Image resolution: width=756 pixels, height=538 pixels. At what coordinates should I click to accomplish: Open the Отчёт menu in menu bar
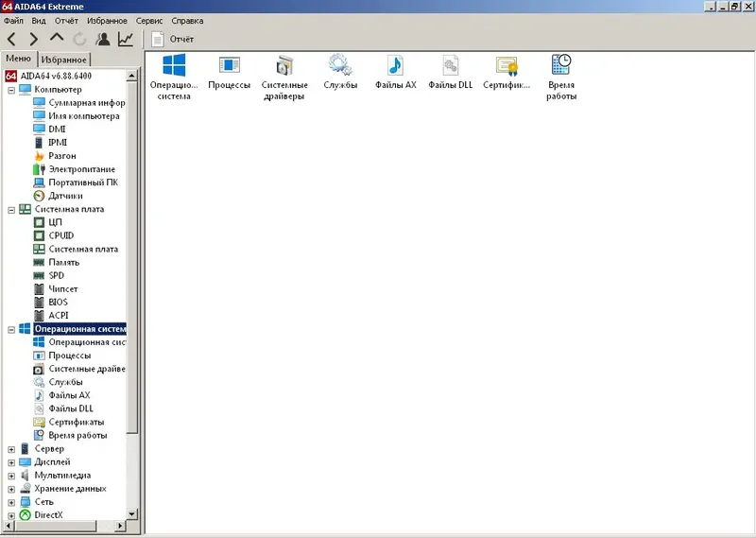click(66, 21)
